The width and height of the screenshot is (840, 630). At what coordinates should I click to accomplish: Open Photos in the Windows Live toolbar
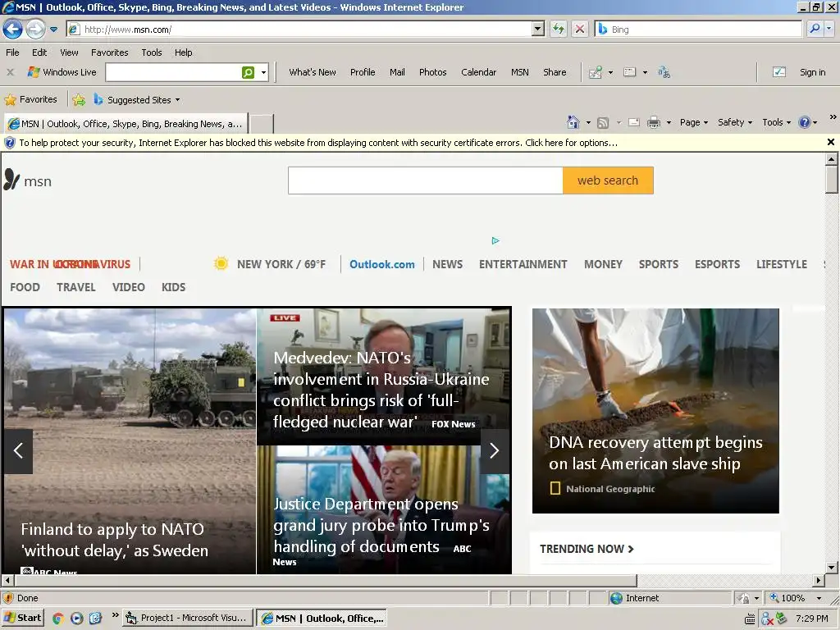[x=433, y=72]
